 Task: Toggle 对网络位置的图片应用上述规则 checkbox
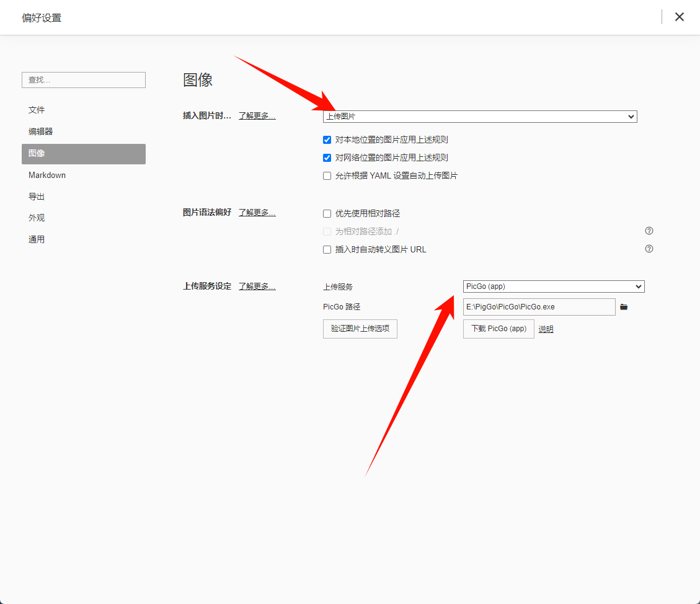[x=327, y=158]
